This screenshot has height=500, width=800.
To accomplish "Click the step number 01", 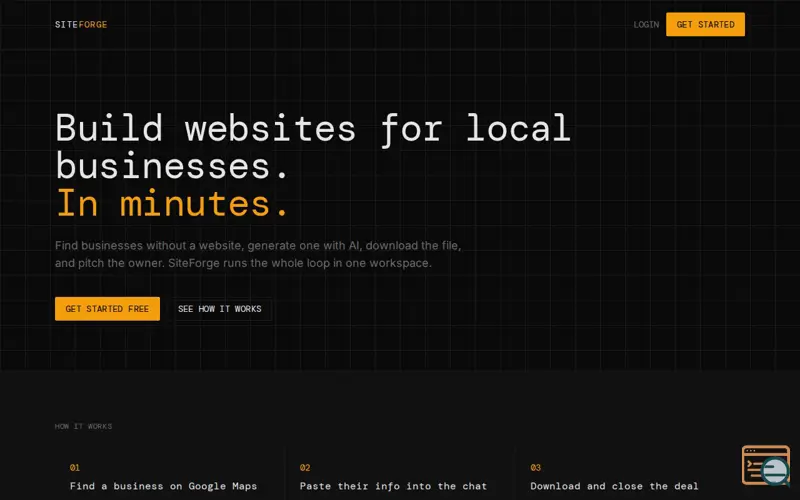I will pos(75,467).
